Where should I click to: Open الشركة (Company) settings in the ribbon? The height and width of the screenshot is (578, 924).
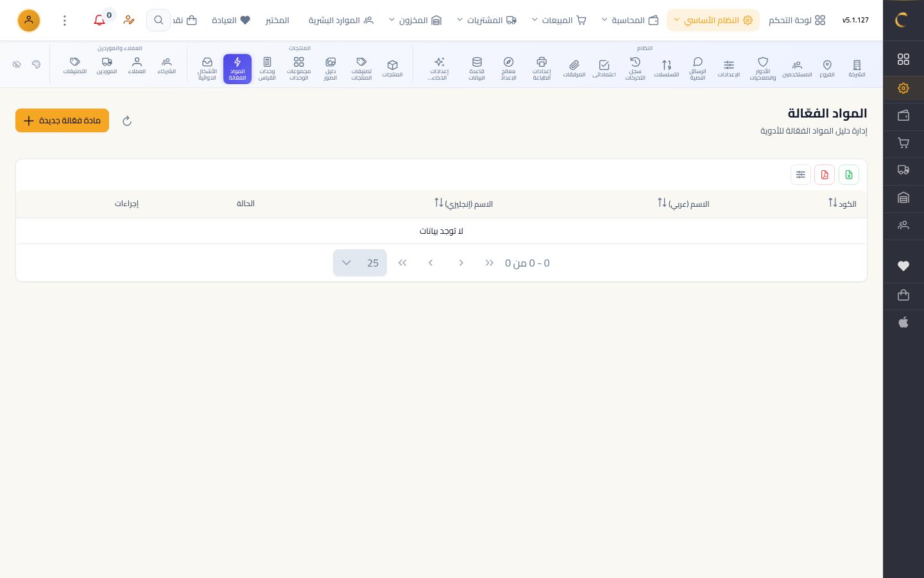pyautogui.click(x=857, y=69)
